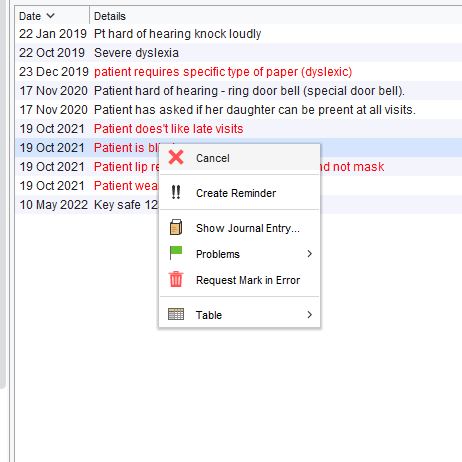Expand the Problems submenu arrow
This screenshot has height=462, width=462.
310,254
